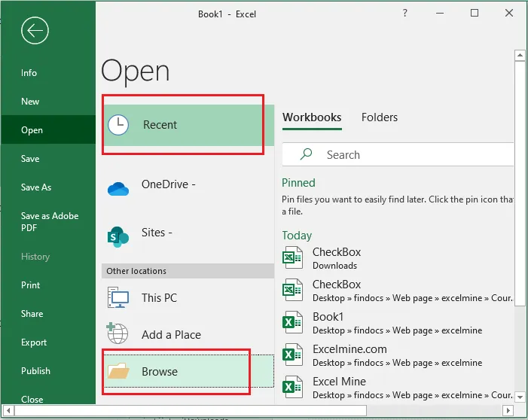
Task: Click the Excel Mine workbook file icon
Action: coord(292,387)
